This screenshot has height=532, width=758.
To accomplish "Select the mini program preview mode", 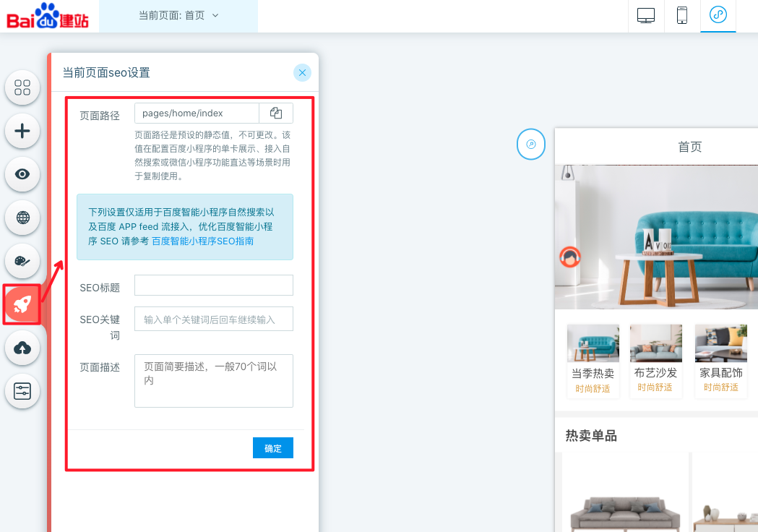I will pyautogui.click(x=718, y=15).
